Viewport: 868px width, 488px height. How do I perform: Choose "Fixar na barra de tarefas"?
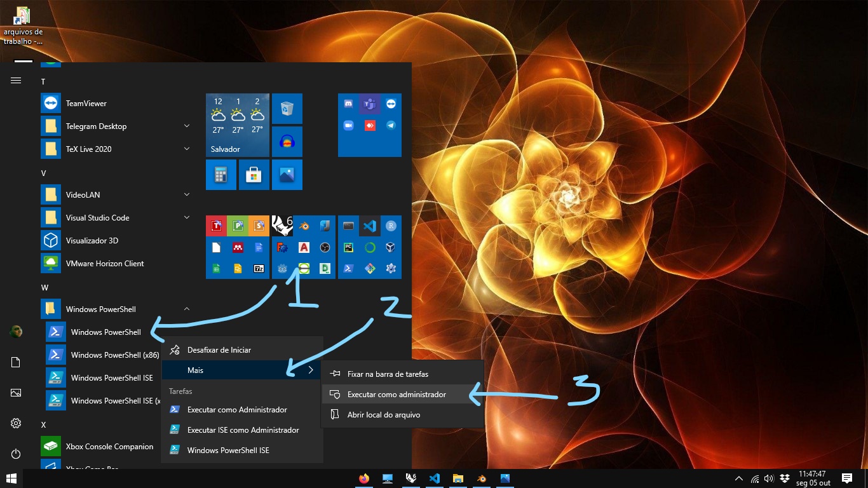(x=388, y=374)
